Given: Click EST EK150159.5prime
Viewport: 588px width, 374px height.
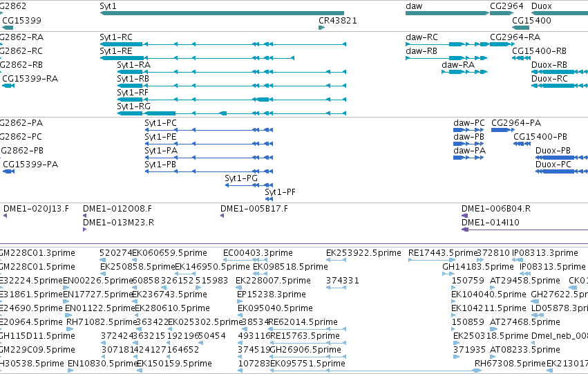Looking at the screenshot, I should click(x=140, y=371).
